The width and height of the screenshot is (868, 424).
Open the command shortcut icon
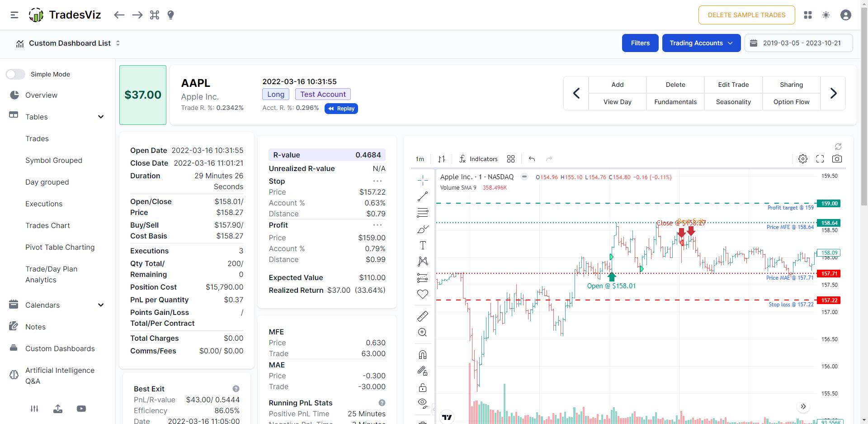click(155, 15)
